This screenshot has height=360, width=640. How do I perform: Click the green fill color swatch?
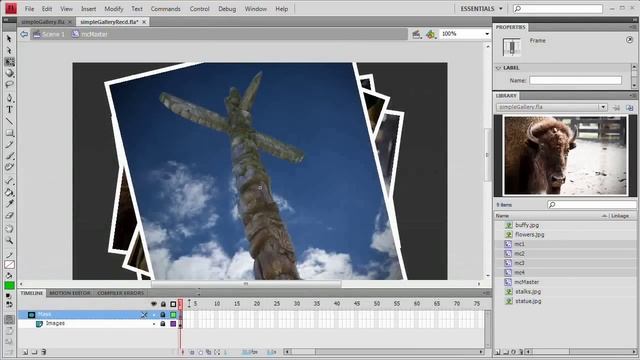click(x=9, y=285)
